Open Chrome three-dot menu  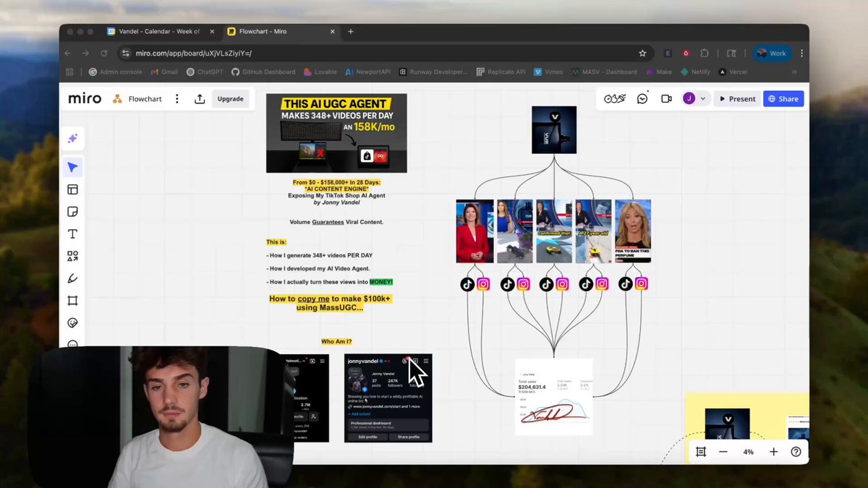[x=801, y=53]
